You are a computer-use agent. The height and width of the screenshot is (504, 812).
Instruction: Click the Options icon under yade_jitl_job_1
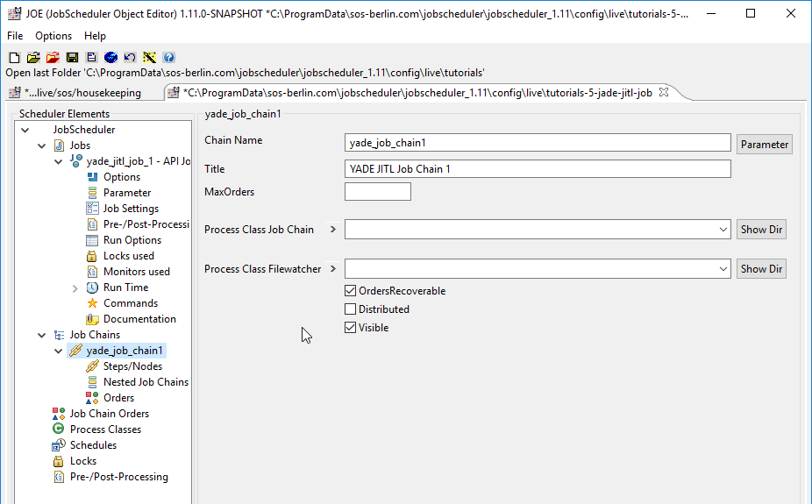point(92,177)
